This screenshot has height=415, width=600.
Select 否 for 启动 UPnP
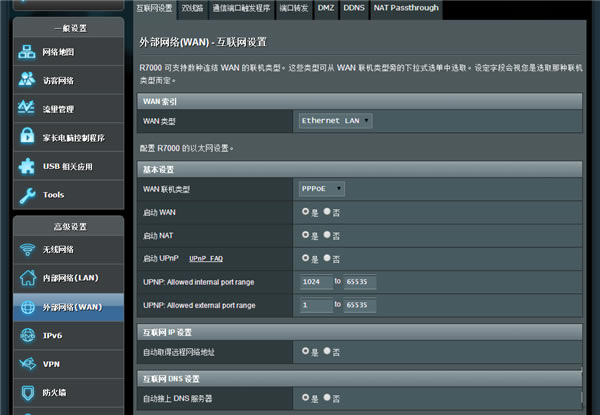tap(328, 258)
